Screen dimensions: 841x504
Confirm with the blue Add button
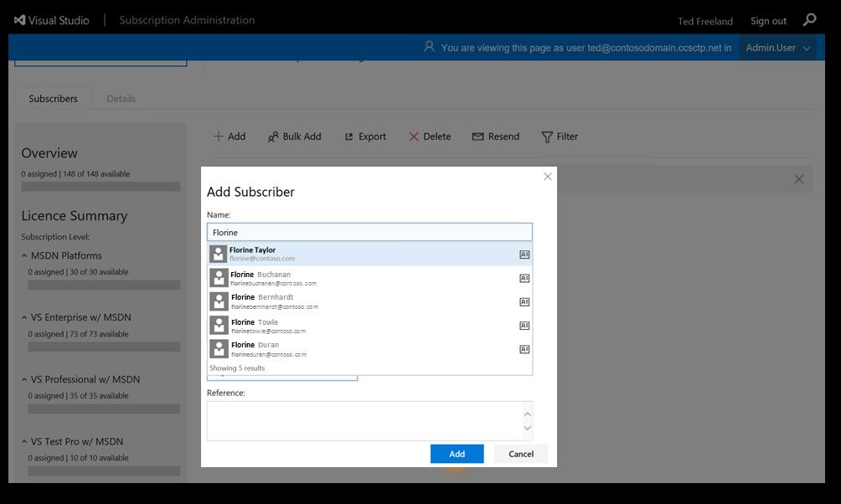[457, 454]
